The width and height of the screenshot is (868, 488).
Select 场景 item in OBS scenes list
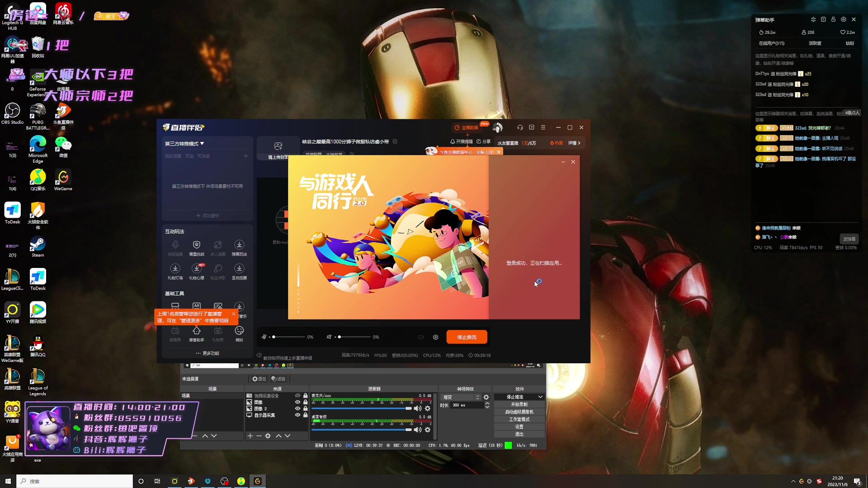click(212, 396)
